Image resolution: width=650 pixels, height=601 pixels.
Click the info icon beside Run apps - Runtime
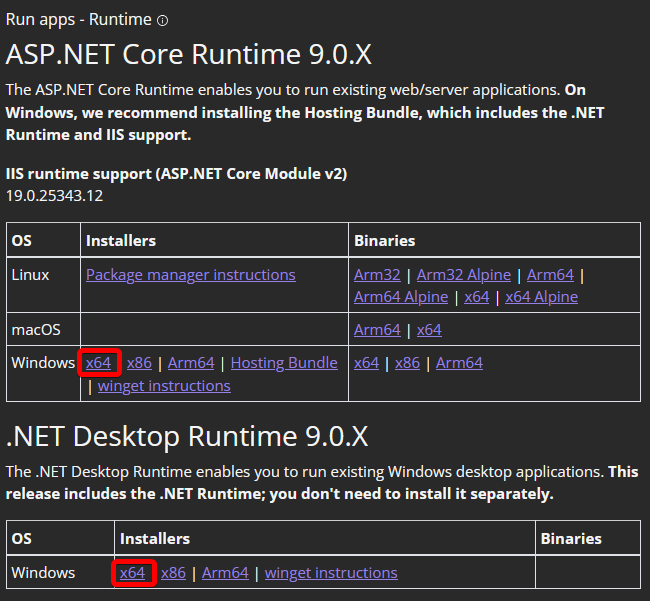(162, 20)
